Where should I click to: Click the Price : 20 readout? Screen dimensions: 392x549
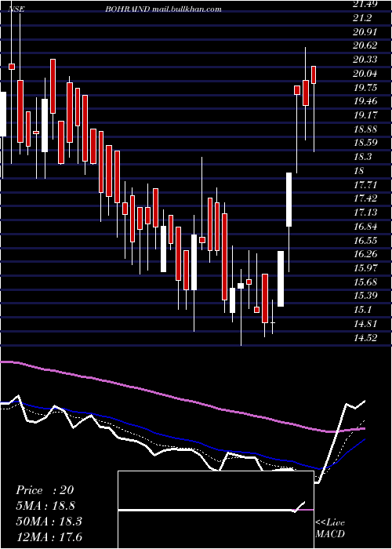pos(45,490)
